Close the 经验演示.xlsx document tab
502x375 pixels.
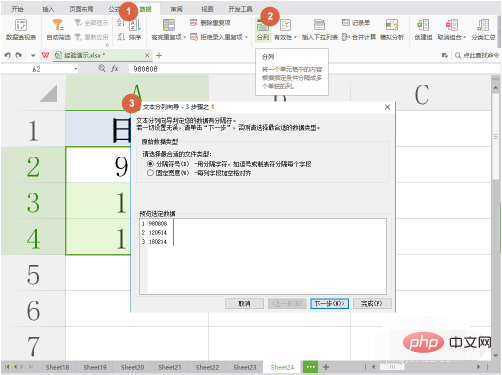pos(147,55)
